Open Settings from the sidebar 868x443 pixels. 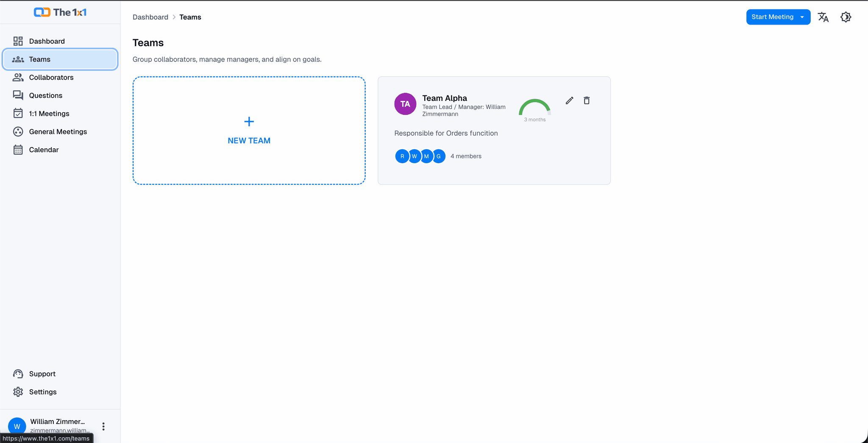pos(42,392)
